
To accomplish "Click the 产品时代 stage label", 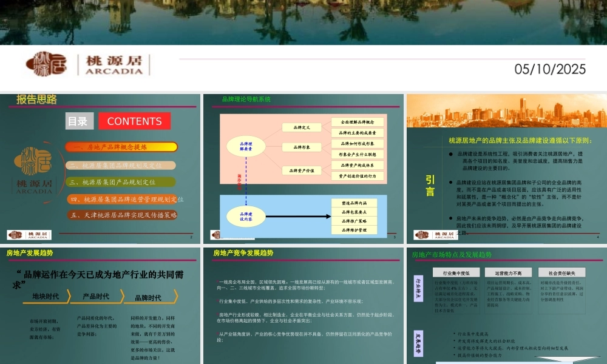I will [x=96, y=296].
